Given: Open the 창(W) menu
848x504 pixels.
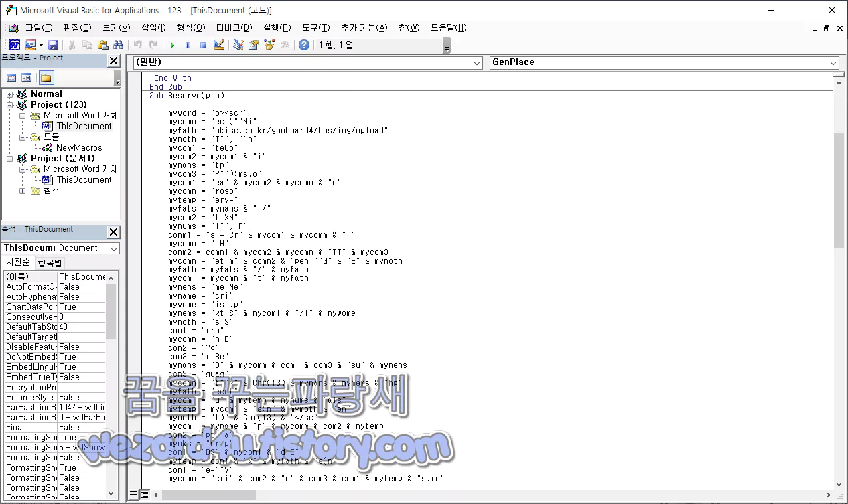Looking at the screenshot, I should click(409, 27).
